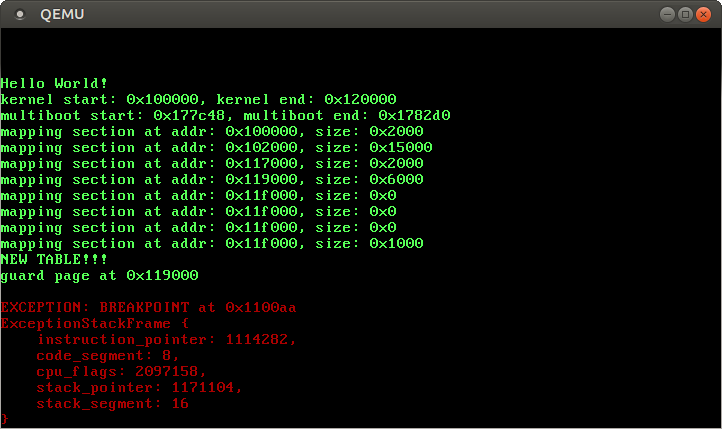Click the mapping line with size 0x1000

pos(212,243)
